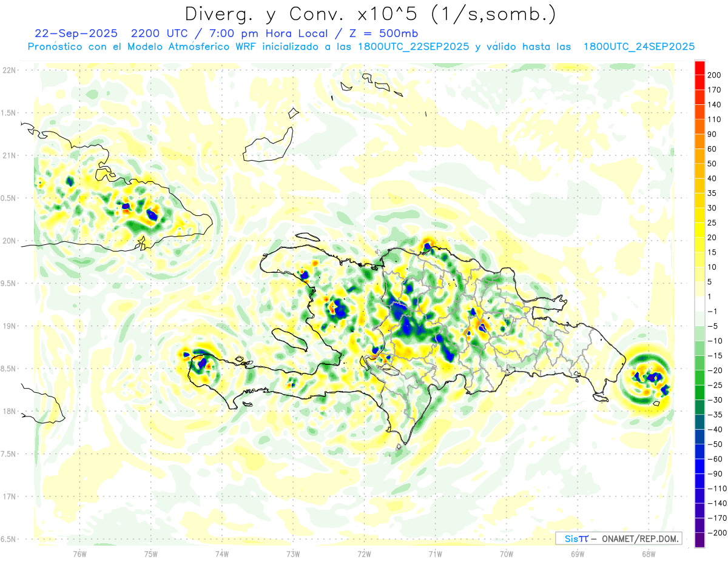Click the '1.5N' latitude label
Image resolution: width=728 pixels, height=562 pixels.
coord(9,113)
